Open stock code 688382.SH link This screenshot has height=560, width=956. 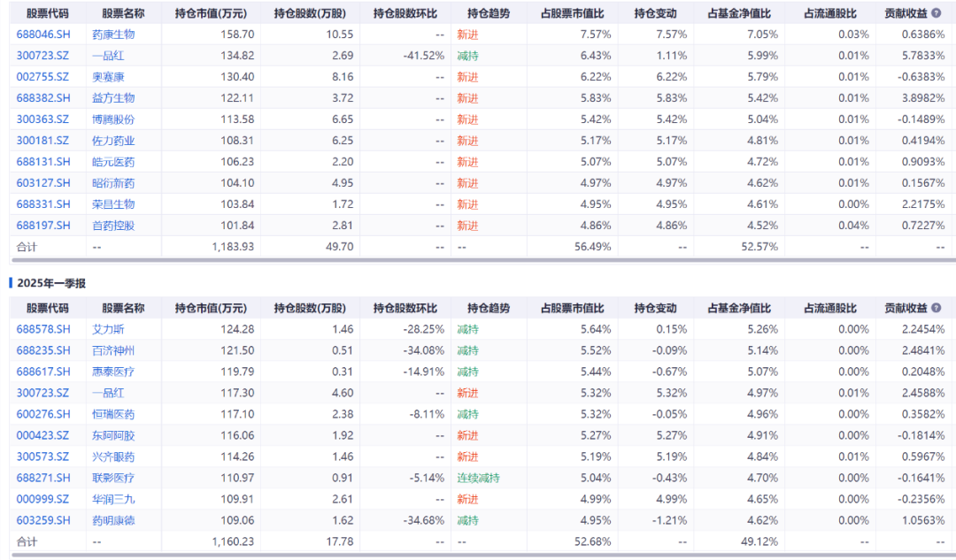43,98
